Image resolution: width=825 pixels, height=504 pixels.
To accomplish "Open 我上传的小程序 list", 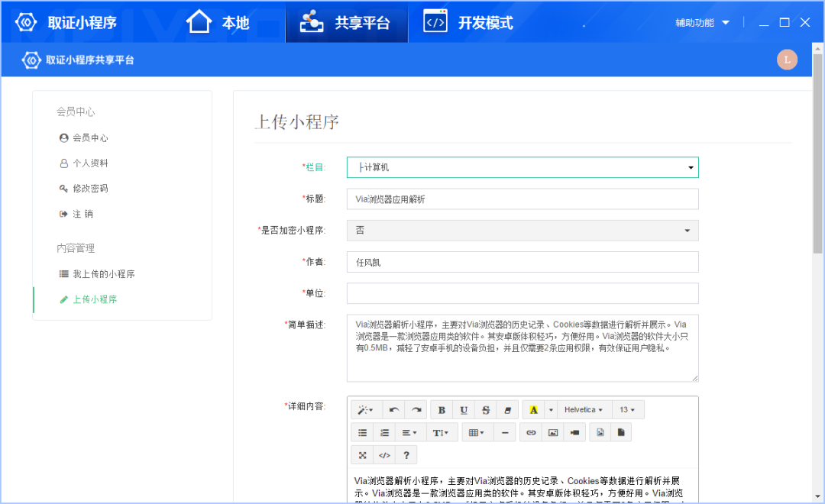I will 97,274.
